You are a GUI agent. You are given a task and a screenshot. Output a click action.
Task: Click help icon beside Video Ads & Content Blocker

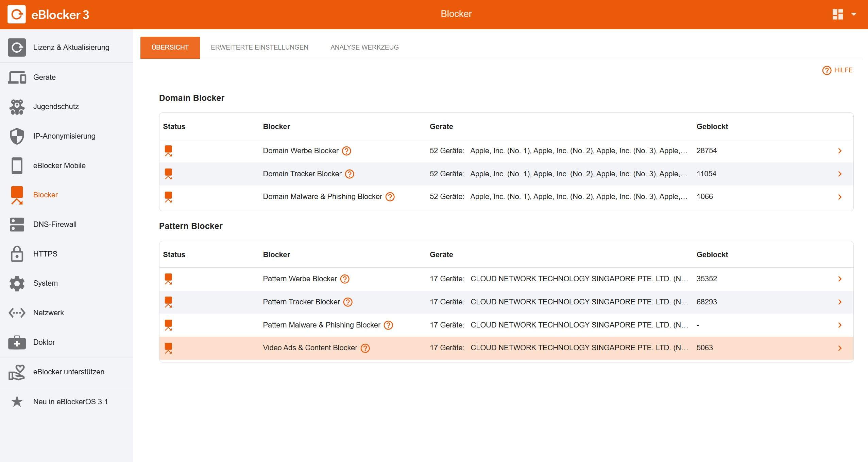[x=365, y=348]
